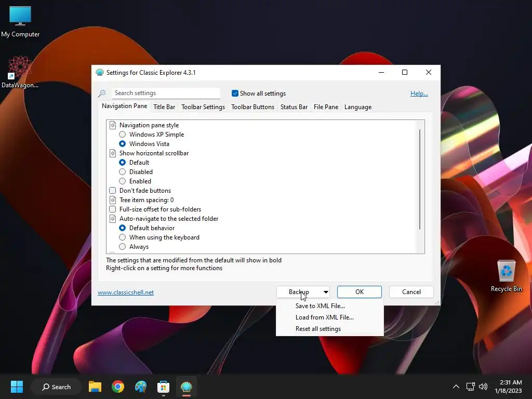Switch to the Title Bar tab
Screen dimensions: 532x399
click(x=164, y=107)
